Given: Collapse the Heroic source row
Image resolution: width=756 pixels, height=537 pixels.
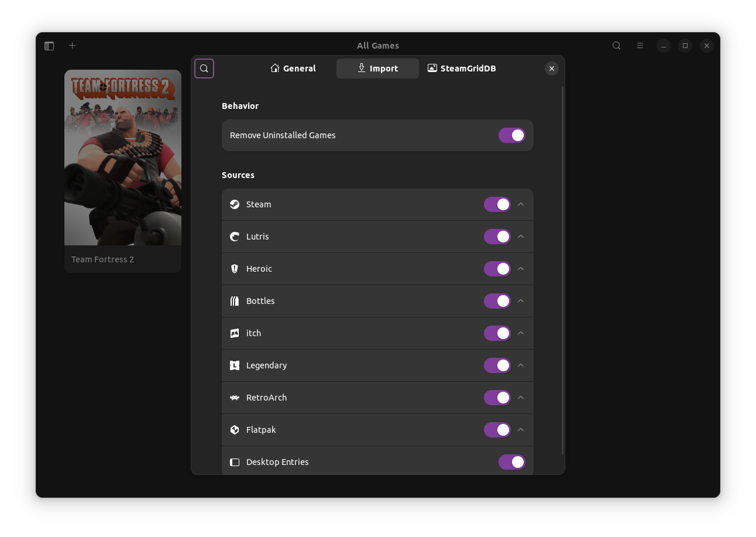Looking at the screenshot, I should coord(520,269).
